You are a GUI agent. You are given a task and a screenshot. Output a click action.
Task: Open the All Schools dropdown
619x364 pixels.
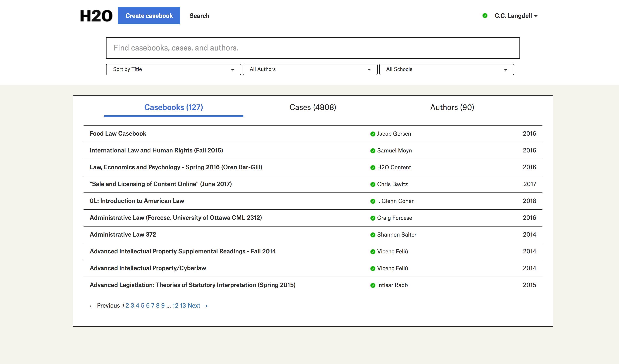(x=446, y=69)
